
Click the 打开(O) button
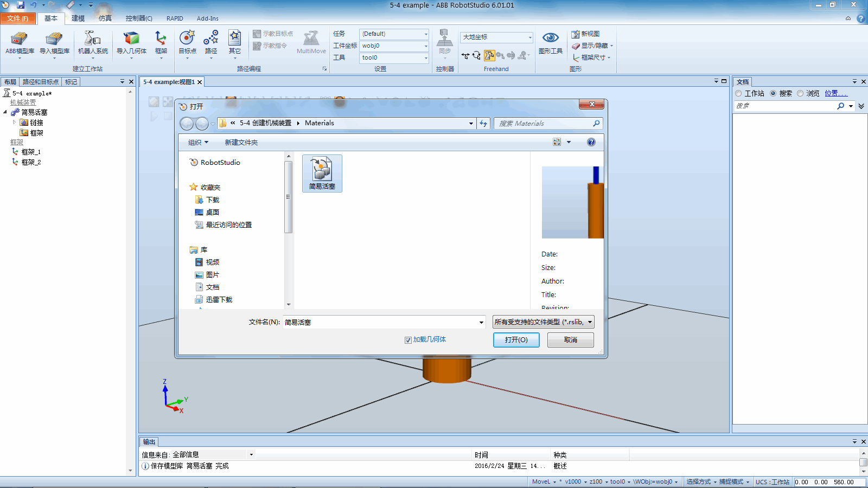pos(516,340)
